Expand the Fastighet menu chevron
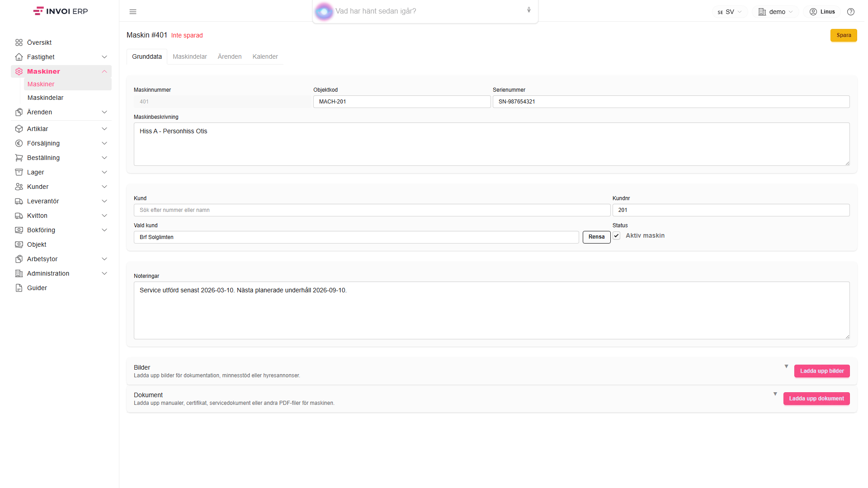The width and height of the screenshot is (868, 488). point(104,57)
